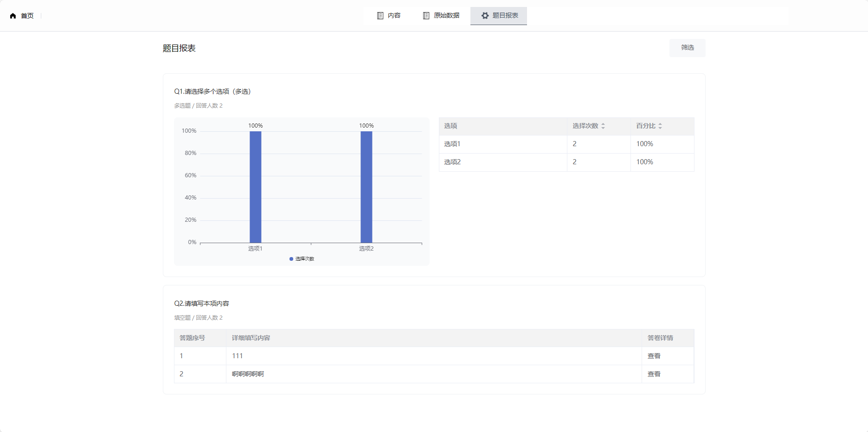View answer details 查看 for row 111
Viewport: 868px width, 432px height.
[654, 356]
